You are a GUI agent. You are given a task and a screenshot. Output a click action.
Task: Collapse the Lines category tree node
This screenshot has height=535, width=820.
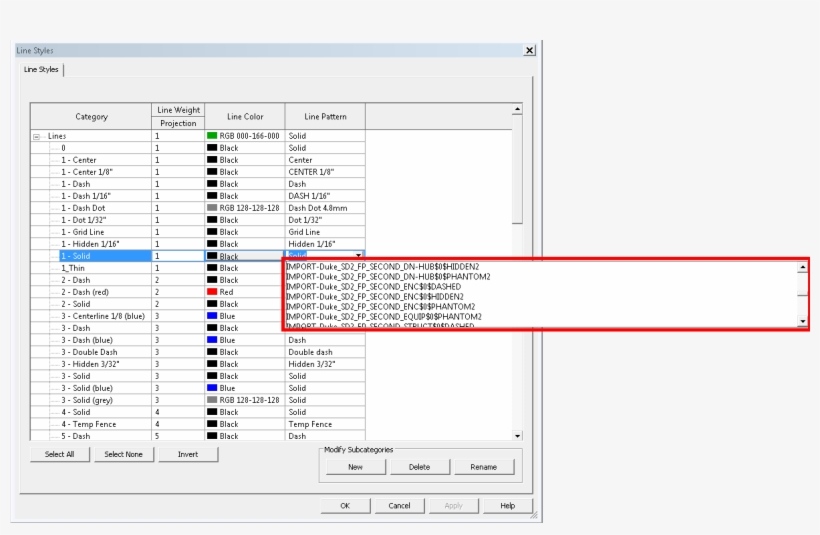tap(37, 136)
